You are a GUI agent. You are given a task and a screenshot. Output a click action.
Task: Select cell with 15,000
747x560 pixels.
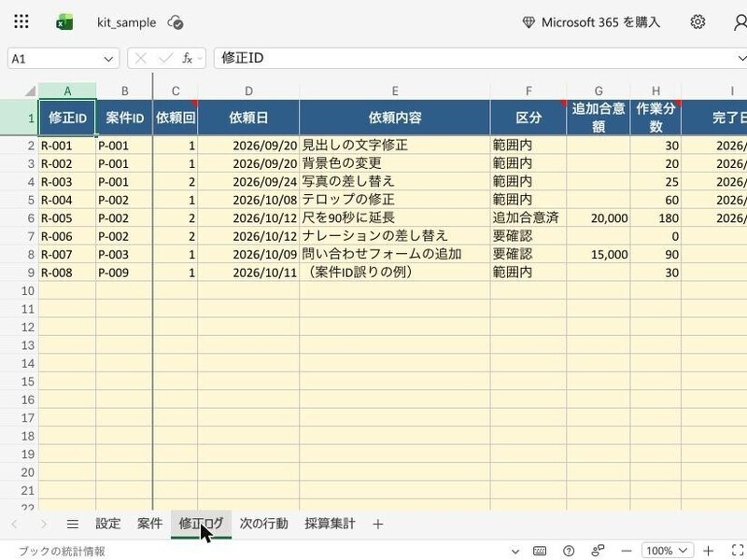click(x=599, y=254)
